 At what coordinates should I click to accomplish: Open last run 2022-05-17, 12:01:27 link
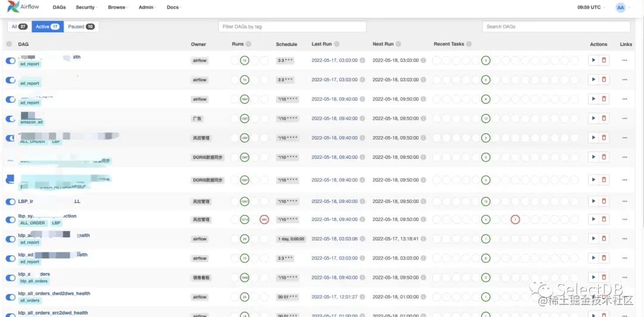pyautogui.click(x=335, y=297)
